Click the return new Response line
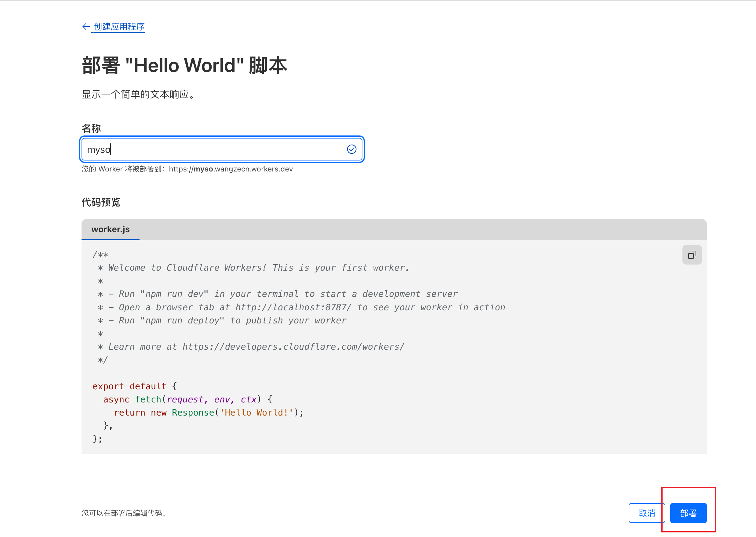This screenshot has width=756, height=537. 209,412
